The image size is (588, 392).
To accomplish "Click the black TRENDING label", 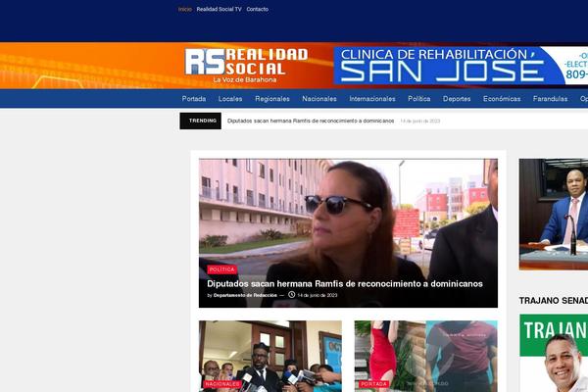I will (x=200, y=121).
